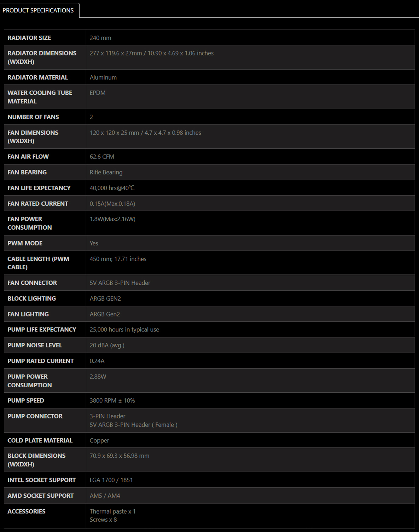Image resolution: width=419 pixels, height=532 pixels.
Task: Click the Block Lighting ARGB GEN2 value
Action: click(x=105, y=299)
